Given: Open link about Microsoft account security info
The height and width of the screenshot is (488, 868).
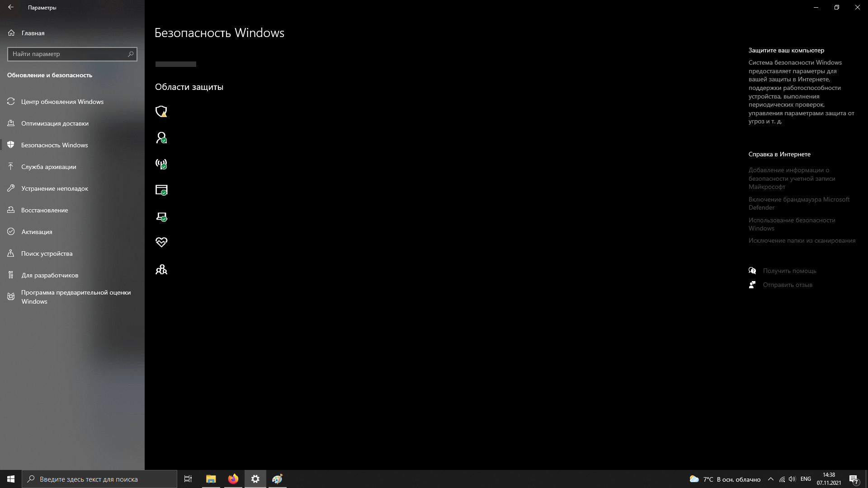Looking at the screenshot, I should [x=792, y=178].
